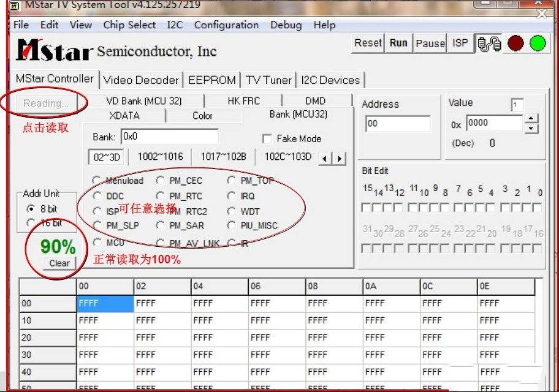The width and height of the screenshot is (559, 392).
Task: Toggle the bit 0 checkbox in Bit Edit
Action: coord(537,208)
